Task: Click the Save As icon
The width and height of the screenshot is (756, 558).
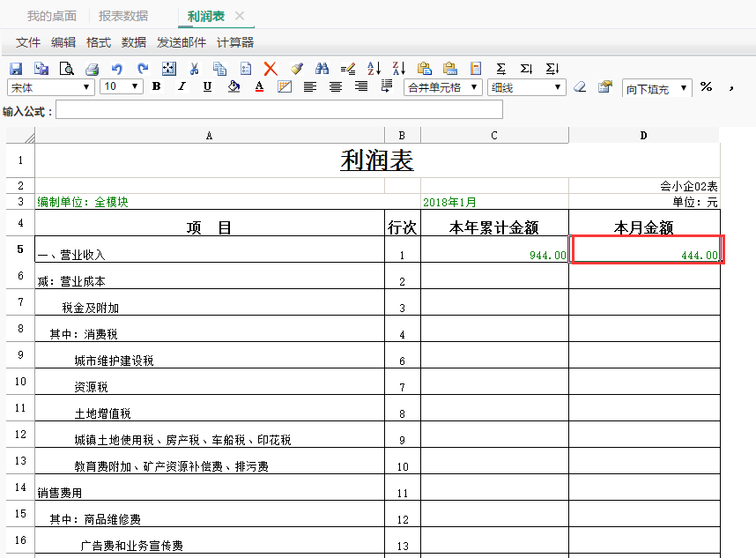Action: (x=41, y=69)
